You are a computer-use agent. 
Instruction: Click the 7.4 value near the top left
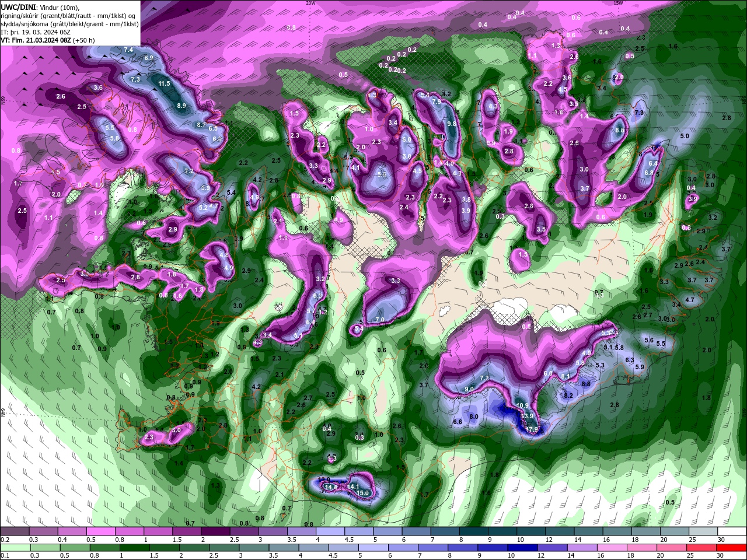(x=128, y=50)
